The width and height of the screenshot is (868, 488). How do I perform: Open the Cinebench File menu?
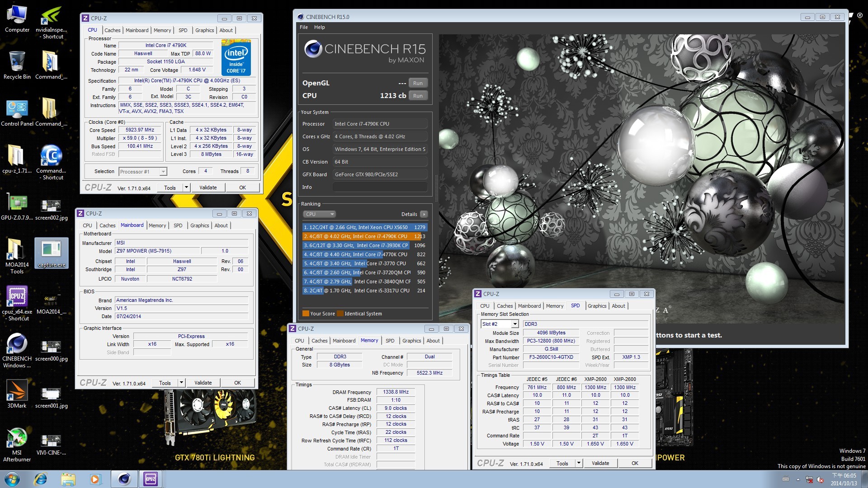tap(304, 27)
